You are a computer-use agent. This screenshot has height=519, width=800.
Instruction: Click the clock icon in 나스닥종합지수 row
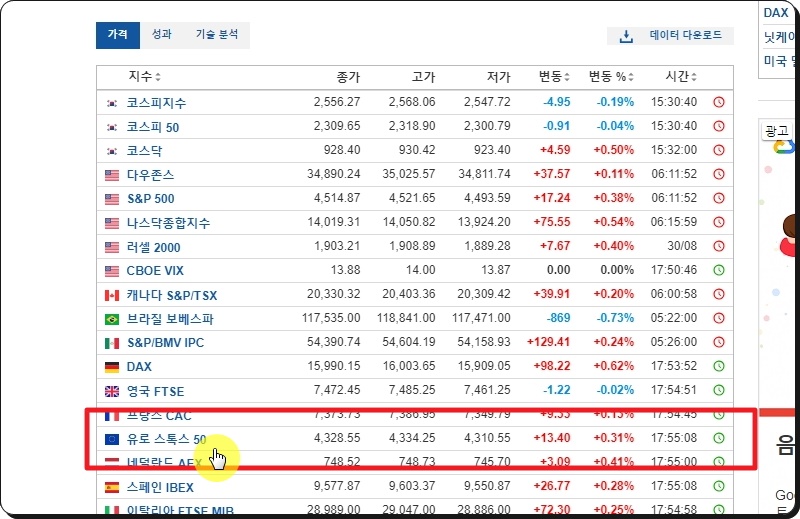point(719,222)
